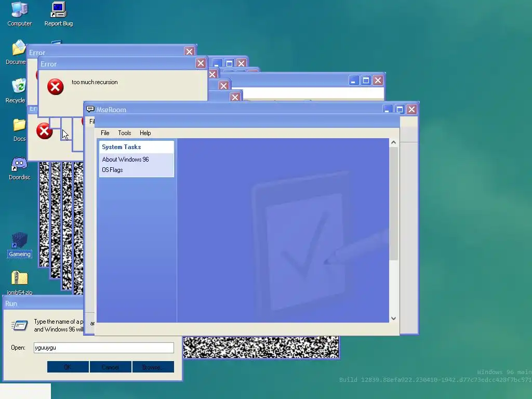Maximize the MsgRoom window
Viewport: 532px width, 399px height.
tap(400, 109)
